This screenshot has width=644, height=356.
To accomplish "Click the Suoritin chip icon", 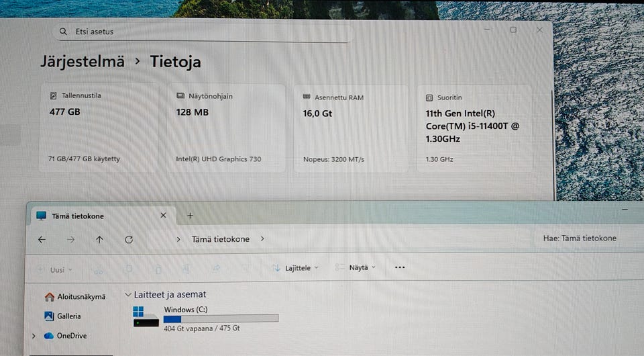I will pyautogui.click(x=429, y=97).
